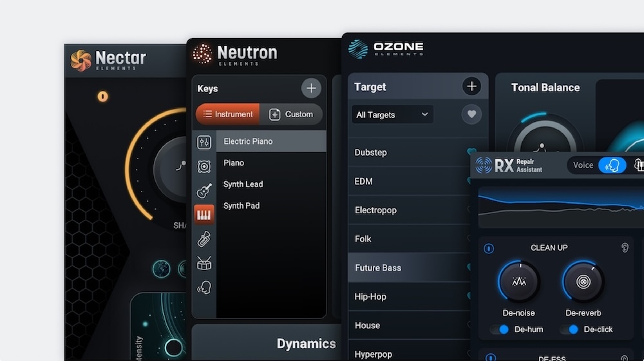
Task: Favorite targets with the heart icon in Ozone
Action: pyautogui.click(x=471, y=115)
